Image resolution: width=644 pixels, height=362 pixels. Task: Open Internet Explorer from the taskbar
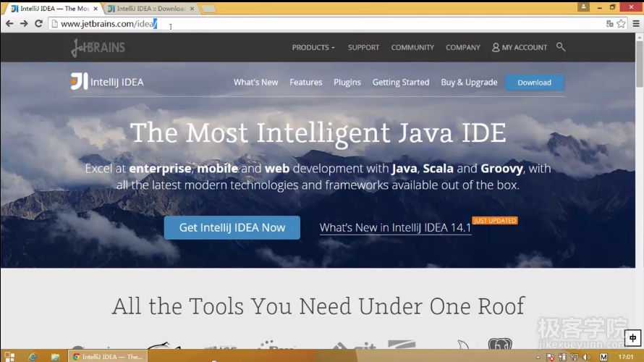32,357
